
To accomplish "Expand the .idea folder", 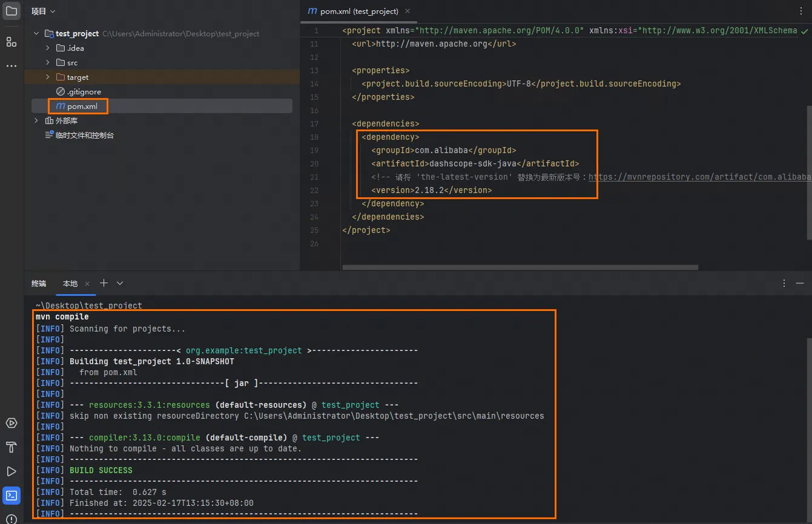I will (48, 48).
